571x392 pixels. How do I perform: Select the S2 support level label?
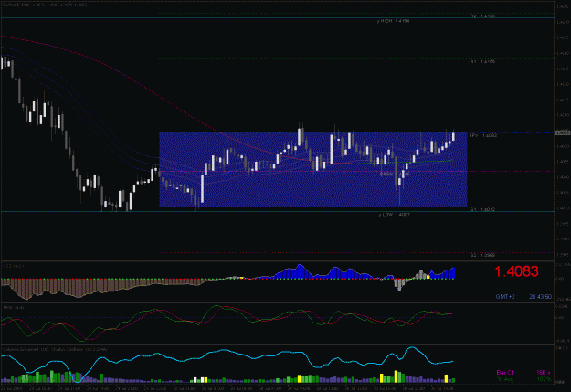pos(482,255)
